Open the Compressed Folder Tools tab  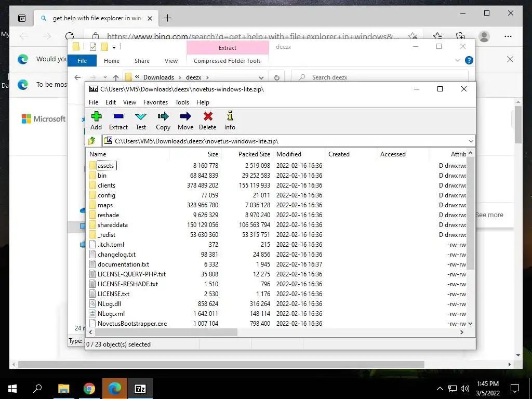click(228, 61)
